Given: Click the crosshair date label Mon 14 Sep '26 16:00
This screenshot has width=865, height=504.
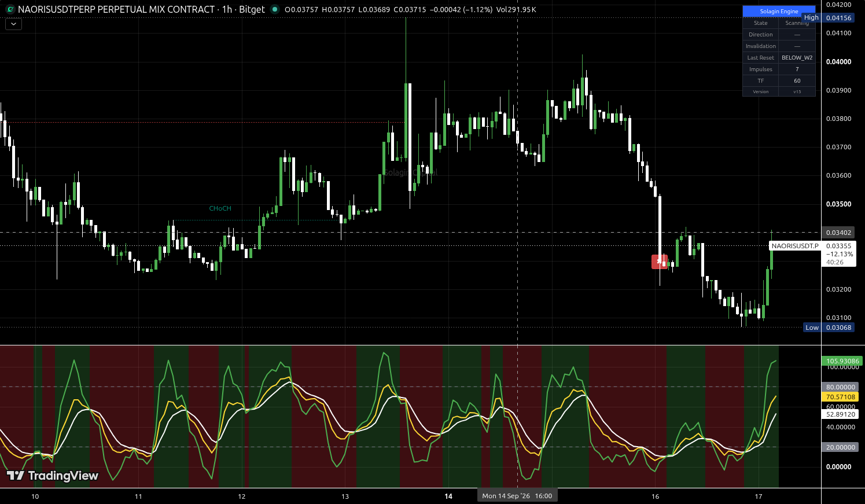Looking at the screenshot, I should coord(517,496).
